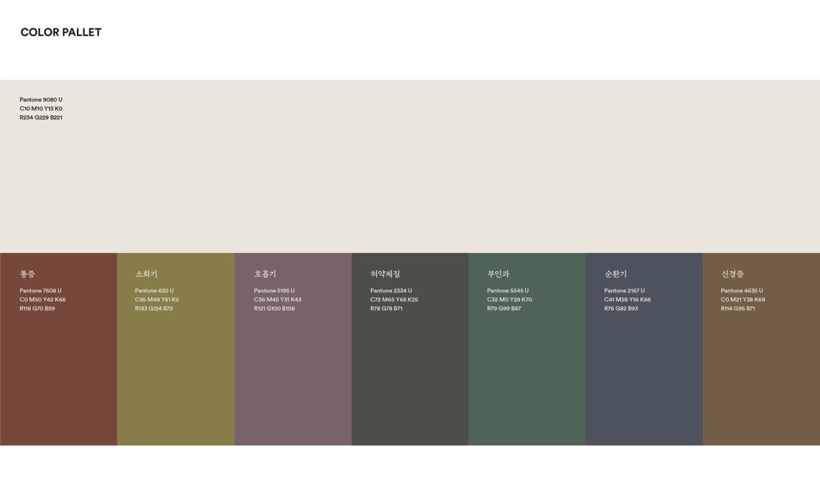820x504 pixels.
Task: Click the 'R234 G229 B221' text
Action: pos(41,117)
